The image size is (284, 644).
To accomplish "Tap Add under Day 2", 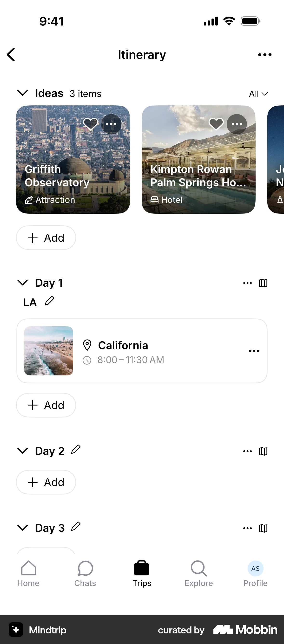I will pos(46,482).
